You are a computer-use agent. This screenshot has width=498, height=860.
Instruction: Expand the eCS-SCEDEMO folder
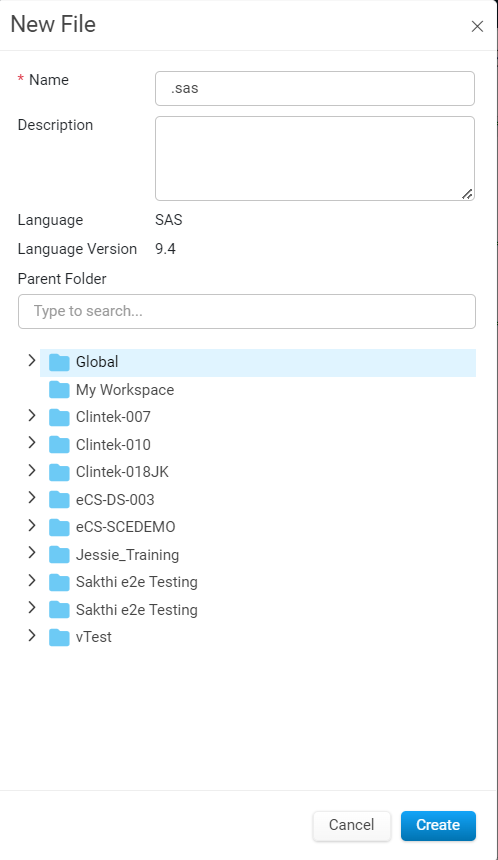[x=32, y=525]
